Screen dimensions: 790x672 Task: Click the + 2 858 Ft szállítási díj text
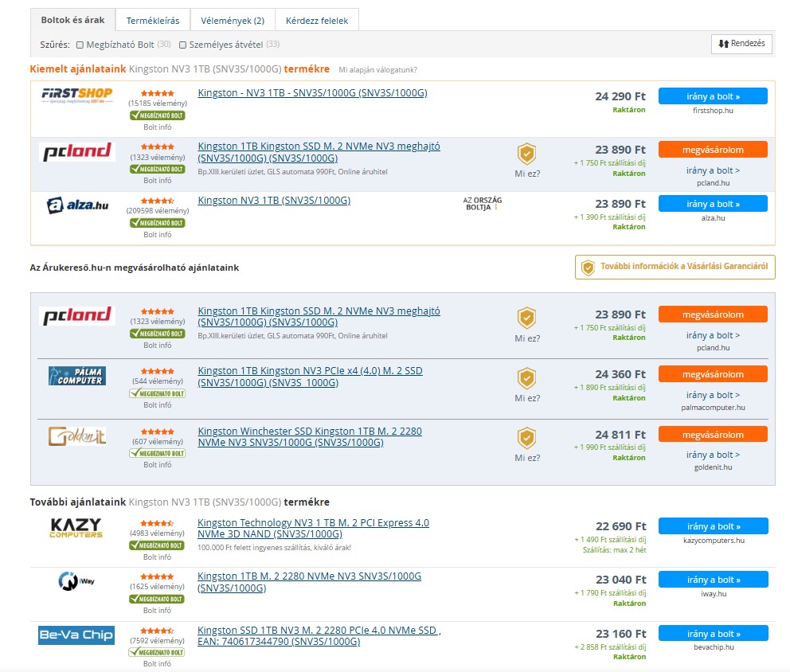coord(610,647)
